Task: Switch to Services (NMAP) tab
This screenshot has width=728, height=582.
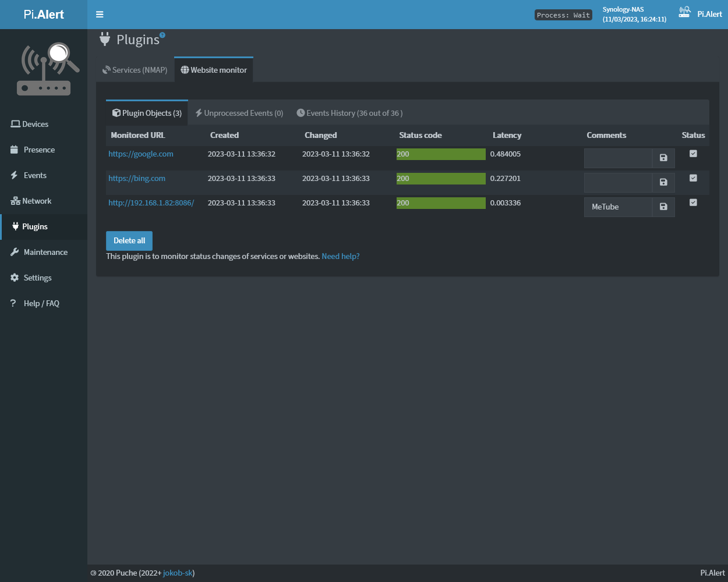Action: [135, 70]
